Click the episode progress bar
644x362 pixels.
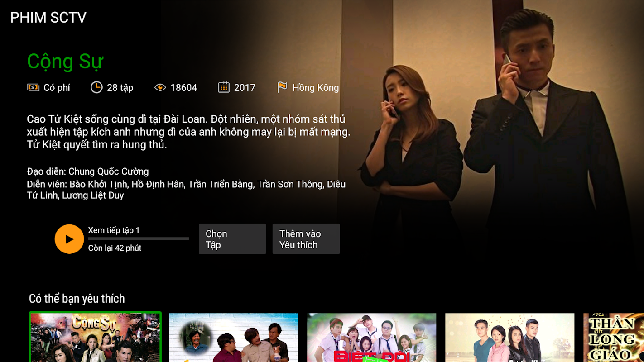(x=139, y=238)
